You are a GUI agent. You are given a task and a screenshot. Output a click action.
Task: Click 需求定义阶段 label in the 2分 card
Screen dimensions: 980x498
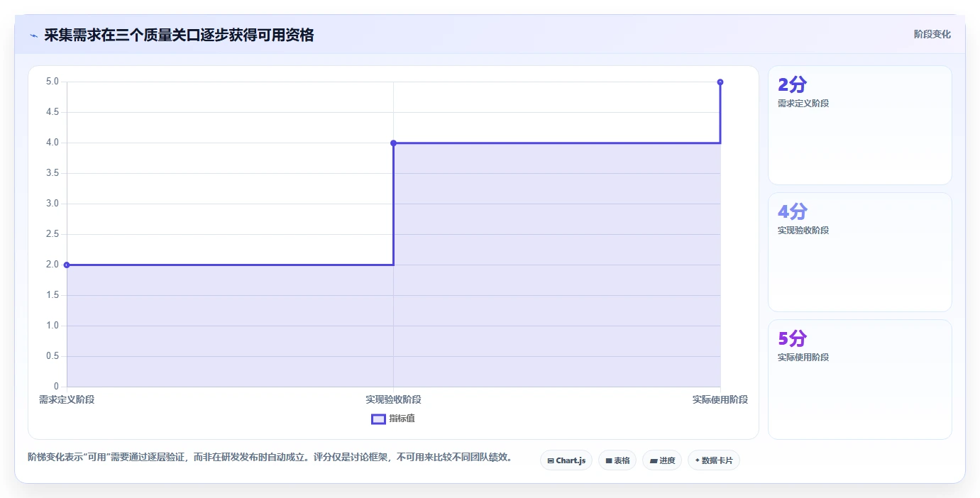tap(803, 104)
